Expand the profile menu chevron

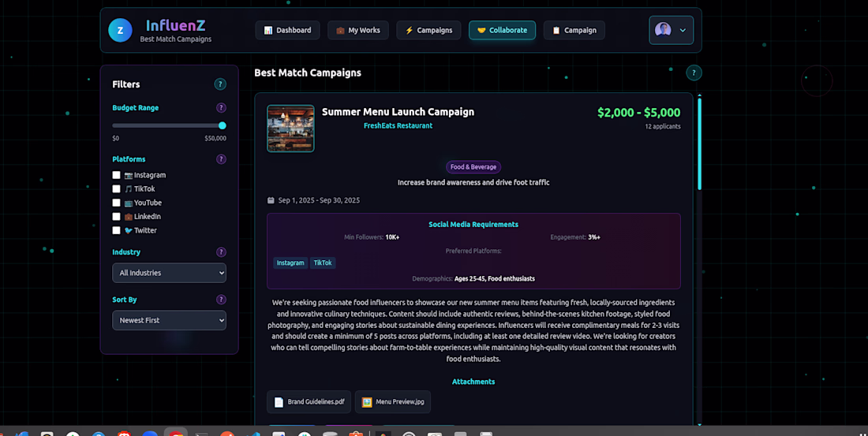pyautogui.click(x=683, y=31)
